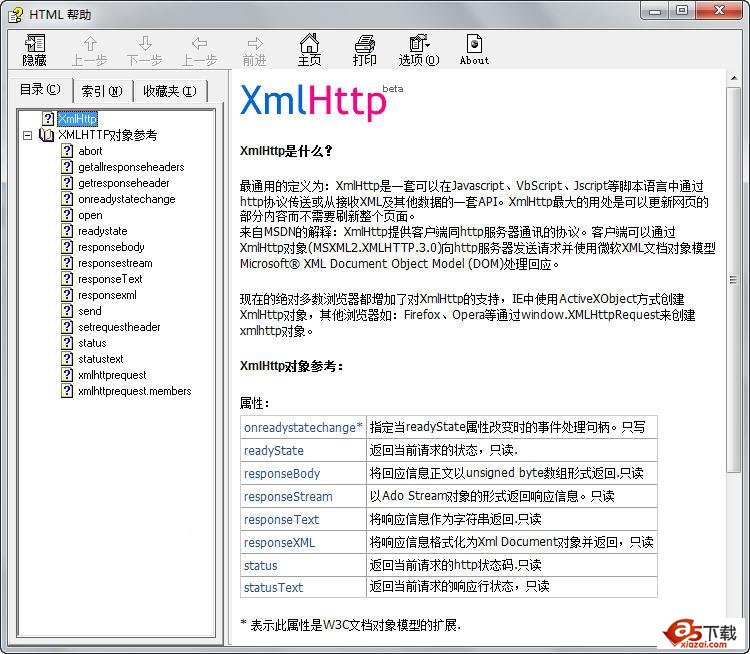
Task: Click icon beside readystate tree topic
Action: [x=67, y=231]
